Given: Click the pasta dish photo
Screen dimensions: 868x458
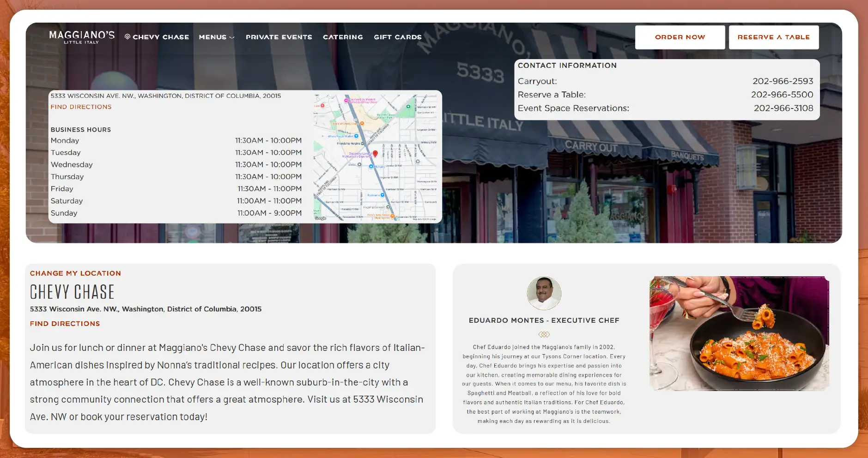Looking at the screenshot, I should tap(739, 333).
